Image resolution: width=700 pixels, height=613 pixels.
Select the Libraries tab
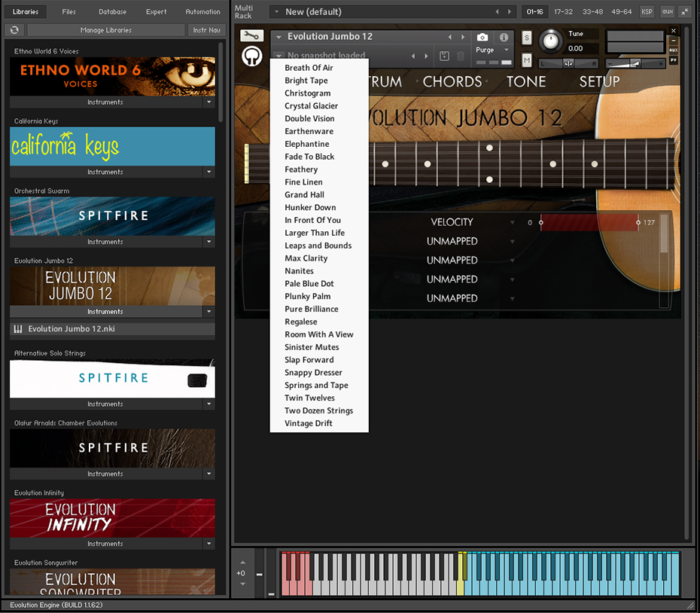(26, 11)
